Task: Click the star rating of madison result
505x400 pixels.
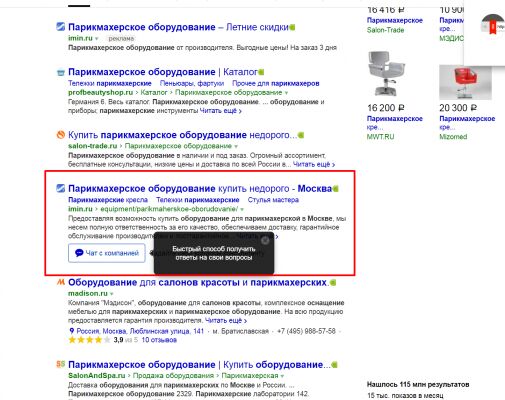Action: (89, 340)
